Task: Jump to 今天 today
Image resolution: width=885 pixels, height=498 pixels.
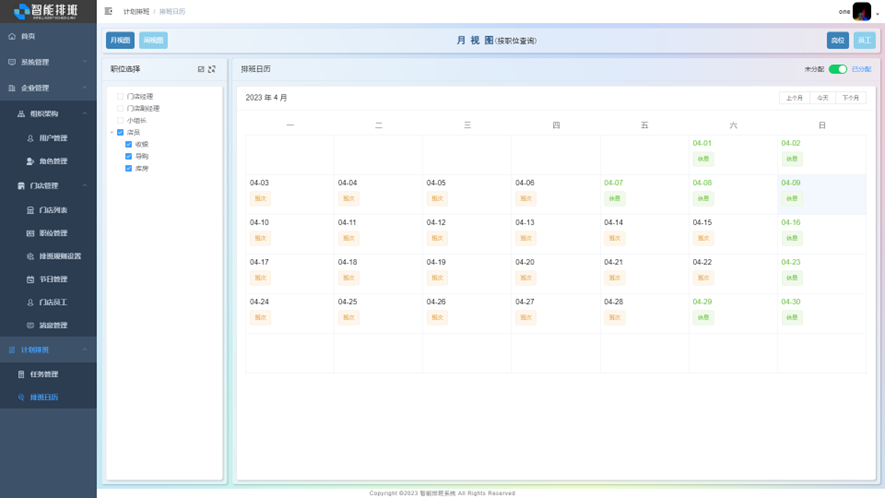Action: pyautogui.click(x=823, y=98)
